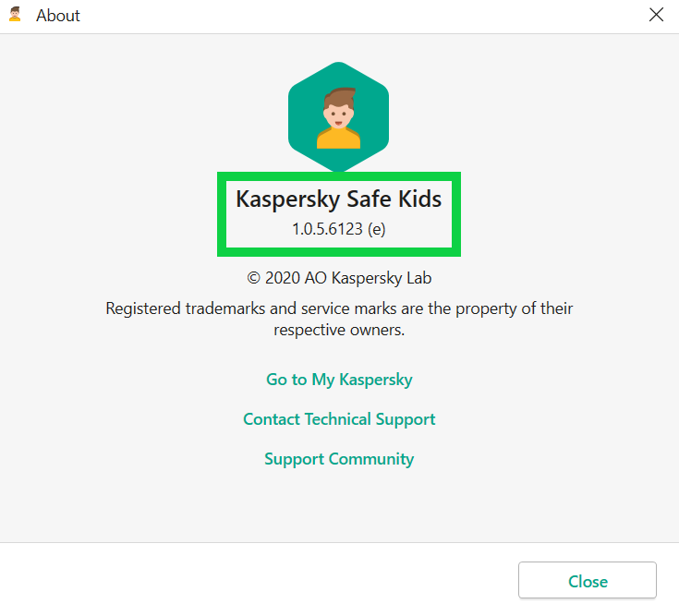Click the "respective owners." text line
Screen dimensions: 679x616
pyautogui.click(x=339, y=330)
